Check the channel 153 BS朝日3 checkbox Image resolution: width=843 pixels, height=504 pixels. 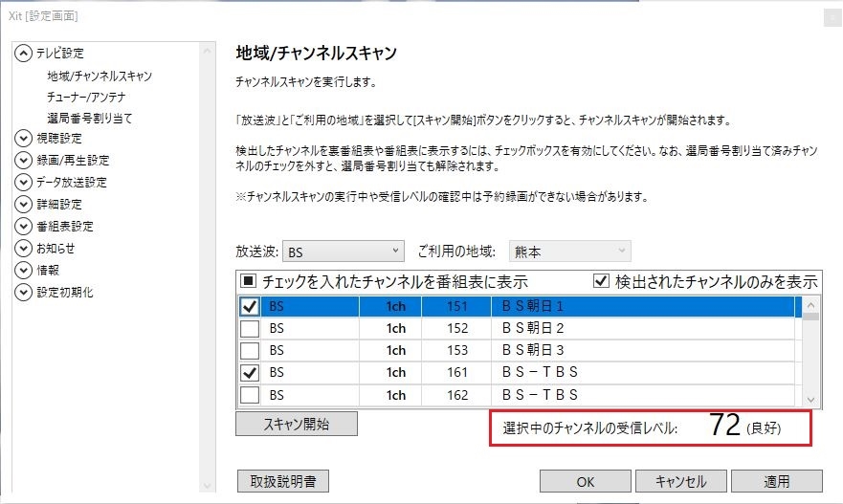250,350
